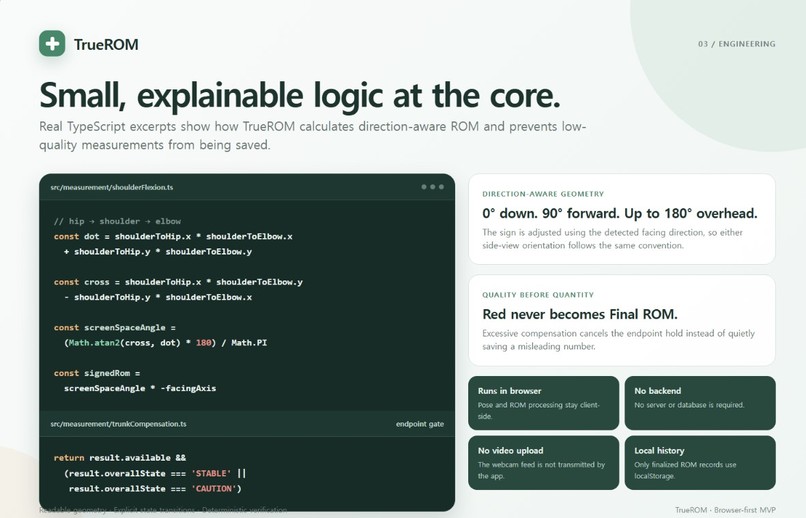This screenshot has width=806, height=518.
Task: Click the 'const dot =' code line
Action: [x=173, y=236]
